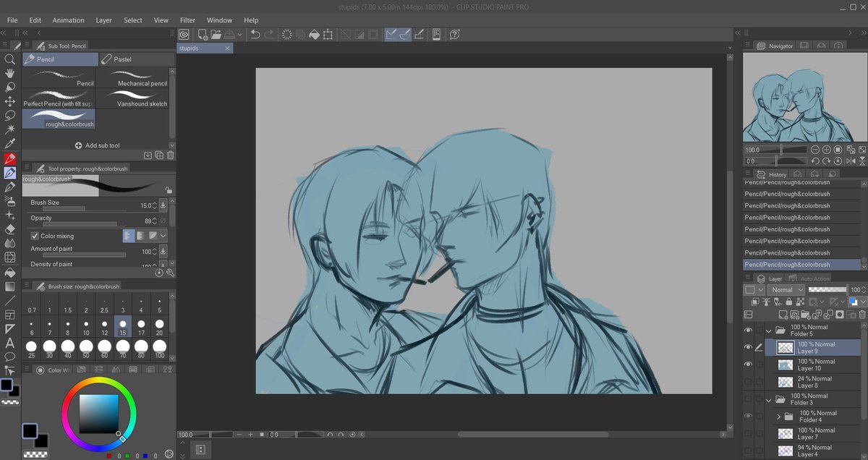Open the File menu

click(12, 20)
